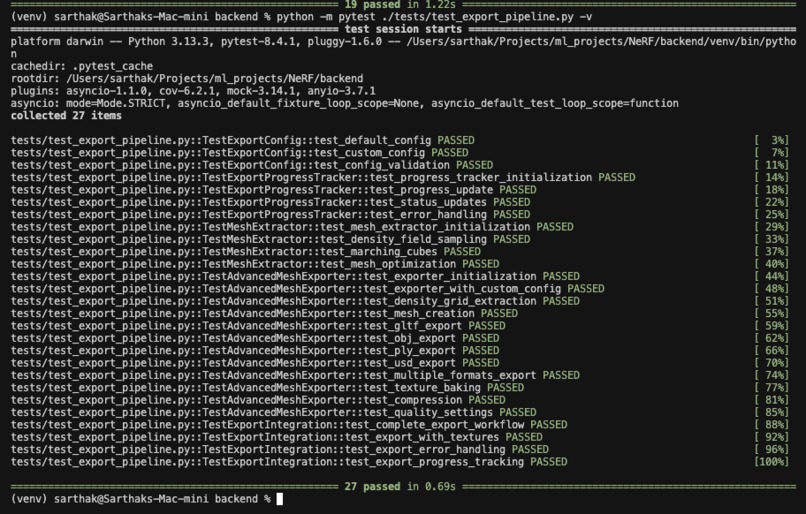Click the [100%] progress indicator
Viewport: 806px width, 514px height.
point(771,461)
